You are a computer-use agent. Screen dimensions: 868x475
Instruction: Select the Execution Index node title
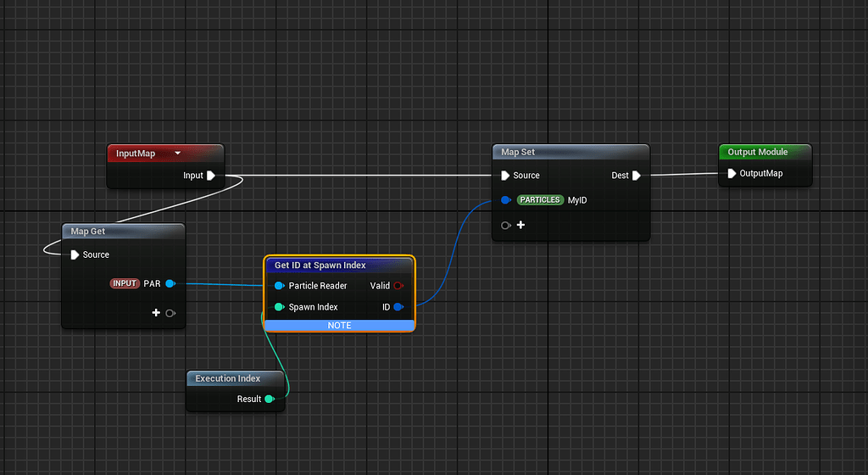point(228,378)
